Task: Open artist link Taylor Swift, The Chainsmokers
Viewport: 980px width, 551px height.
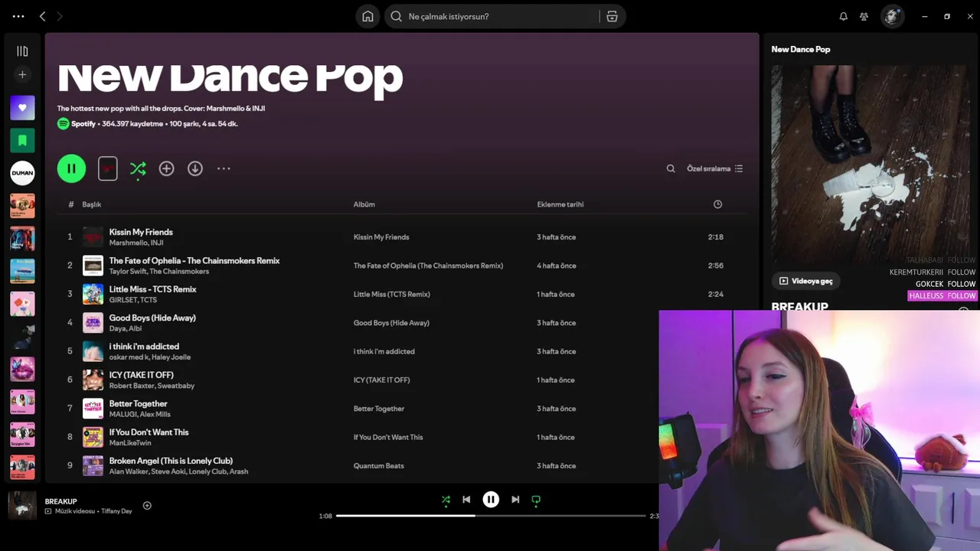Action: coord(158,271)
